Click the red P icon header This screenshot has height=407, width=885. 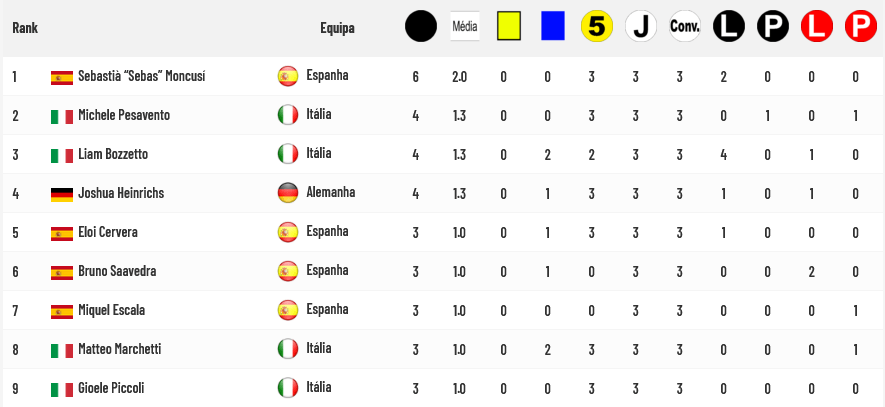click(861, 26)
